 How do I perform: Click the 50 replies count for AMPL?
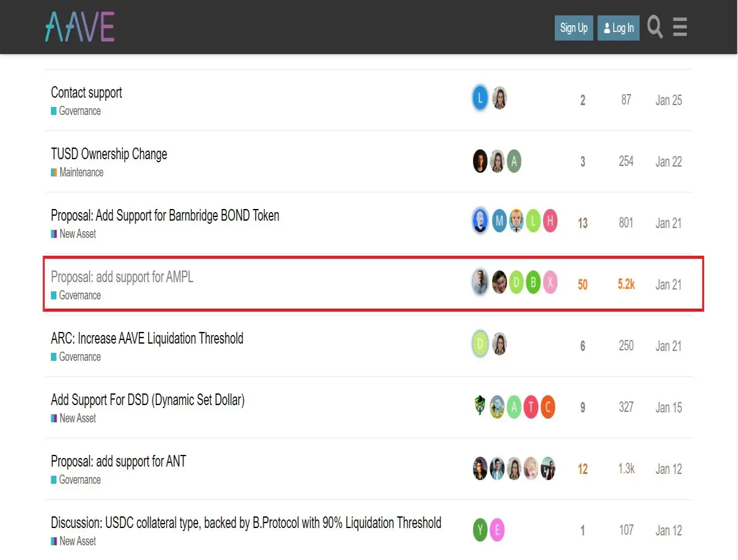582,285
